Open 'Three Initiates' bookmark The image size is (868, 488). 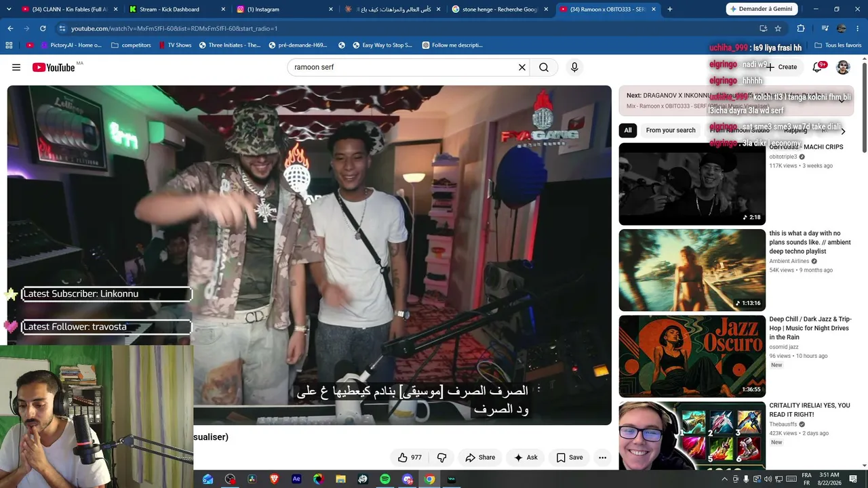click(x=230, y=45)
